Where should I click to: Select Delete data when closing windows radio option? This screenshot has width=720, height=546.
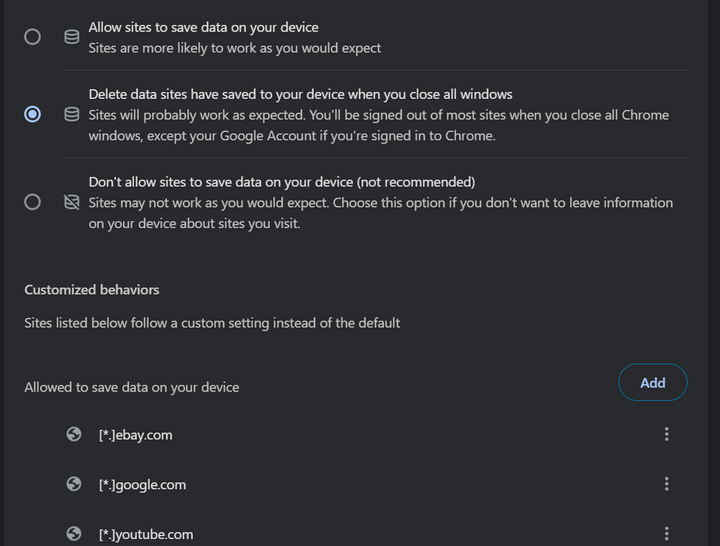(33, 114)
